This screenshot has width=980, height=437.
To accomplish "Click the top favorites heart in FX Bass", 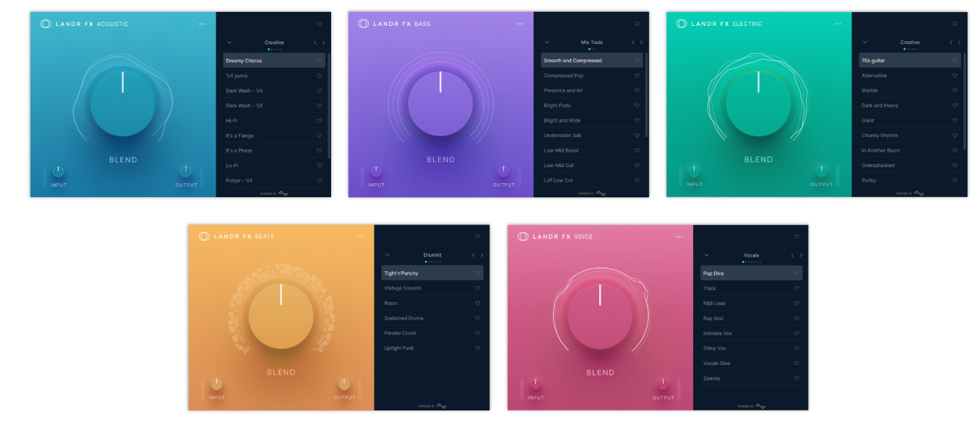I will [637, 24].
